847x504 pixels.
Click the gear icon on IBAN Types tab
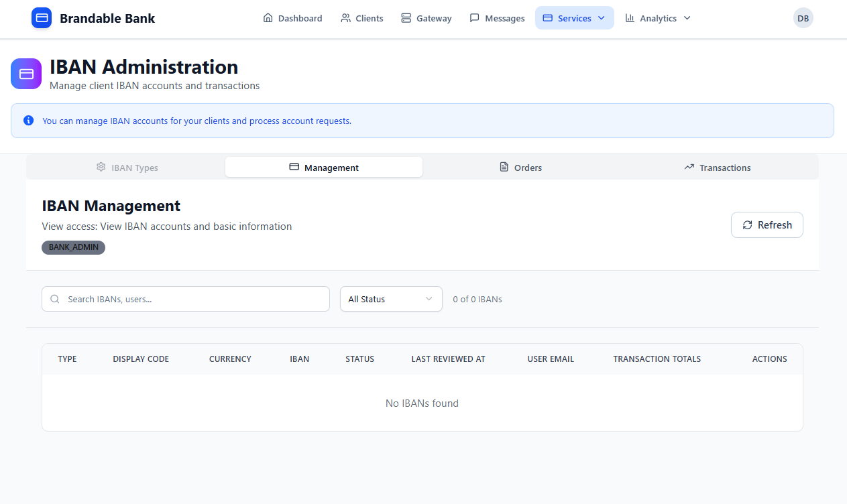[101, 167]
